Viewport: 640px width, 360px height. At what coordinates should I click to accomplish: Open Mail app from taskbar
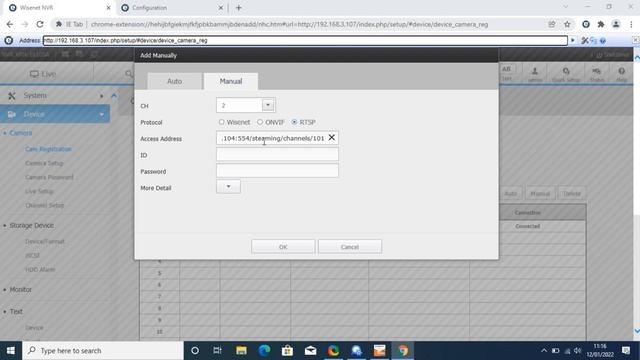310,351
